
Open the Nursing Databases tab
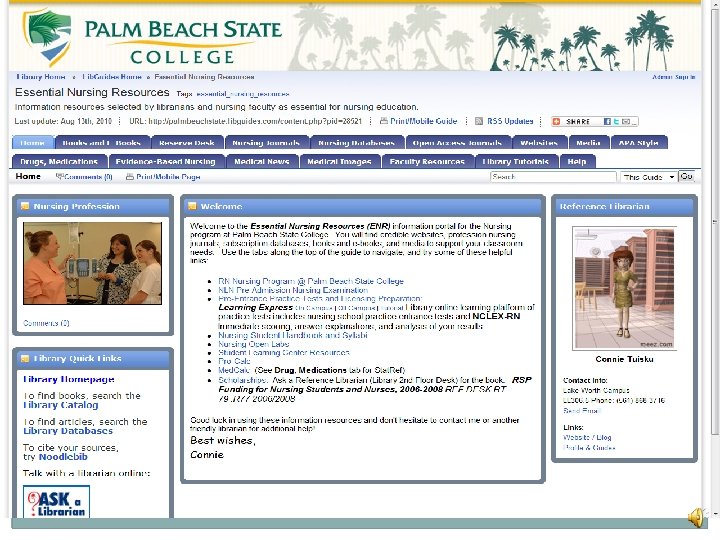[357, 143]
